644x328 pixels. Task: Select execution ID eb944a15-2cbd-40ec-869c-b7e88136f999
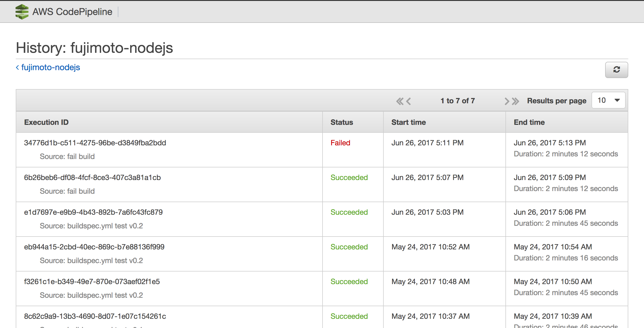click(x=94, y=247)
